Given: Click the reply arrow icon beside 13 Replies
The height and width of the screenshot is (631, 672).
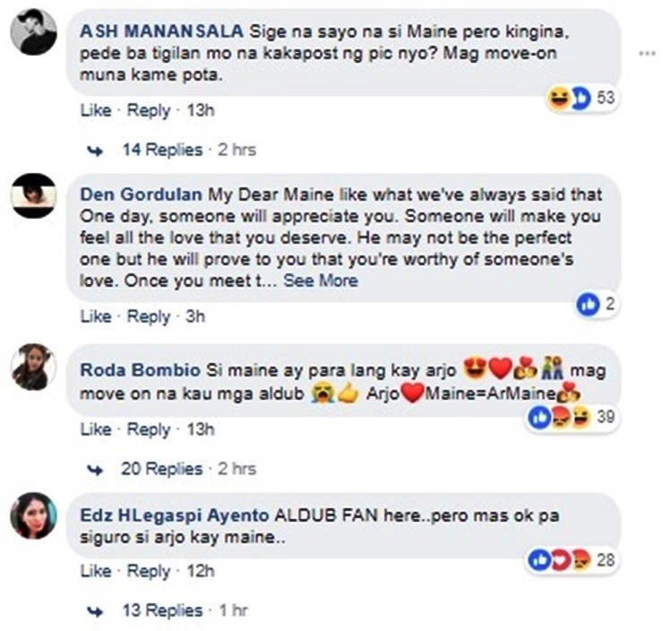Looking at the screenshot, I should click(96, 611).
